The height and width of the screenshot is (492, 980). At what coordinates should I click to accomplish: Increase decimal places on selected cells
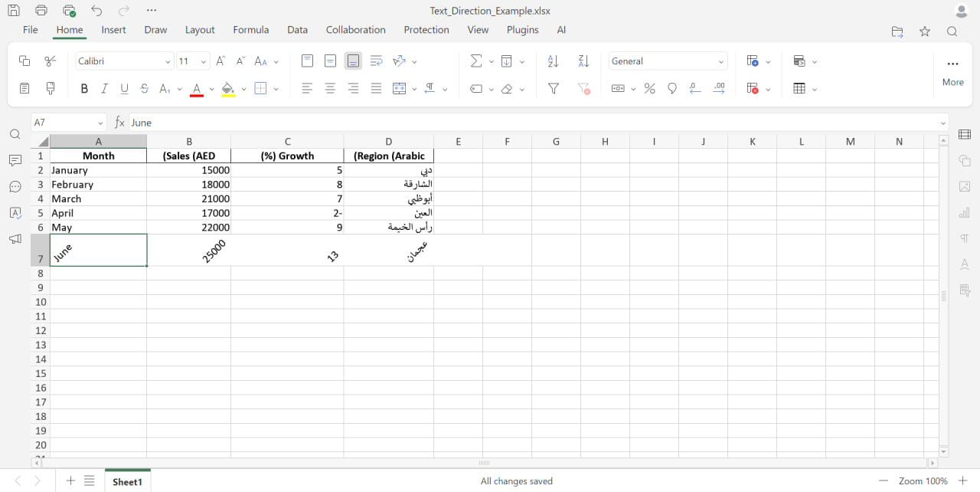[719, 88]
